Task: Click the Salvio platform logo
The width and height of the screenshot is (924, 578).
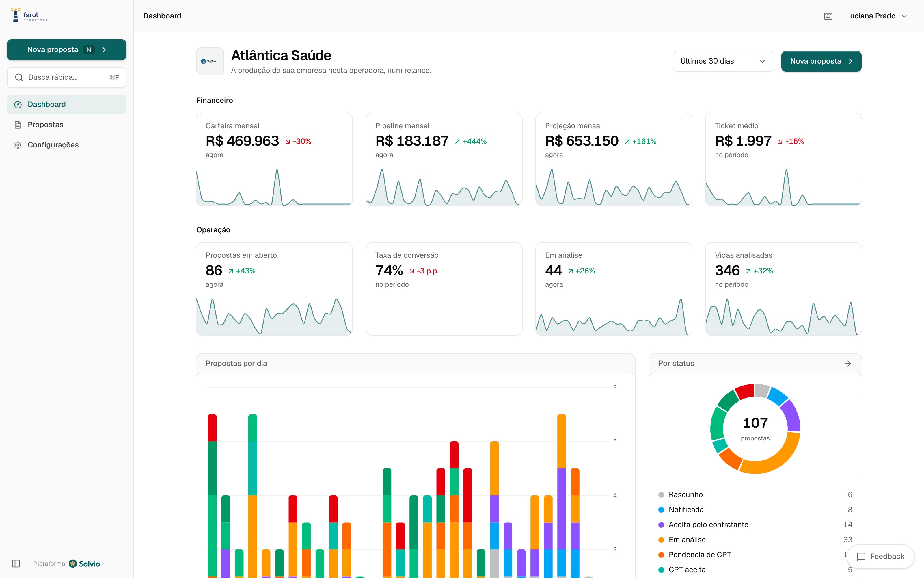Action: [x=84, y=564]
